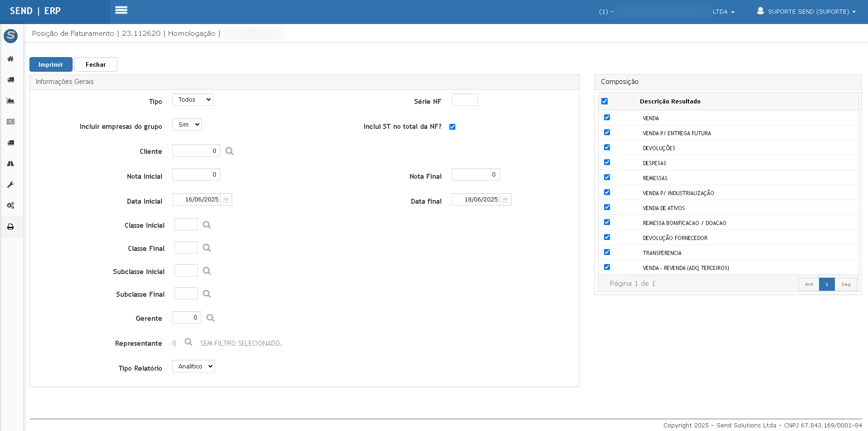Uncheck VENDA DE ATIVOS checkbox

[607, 207]
